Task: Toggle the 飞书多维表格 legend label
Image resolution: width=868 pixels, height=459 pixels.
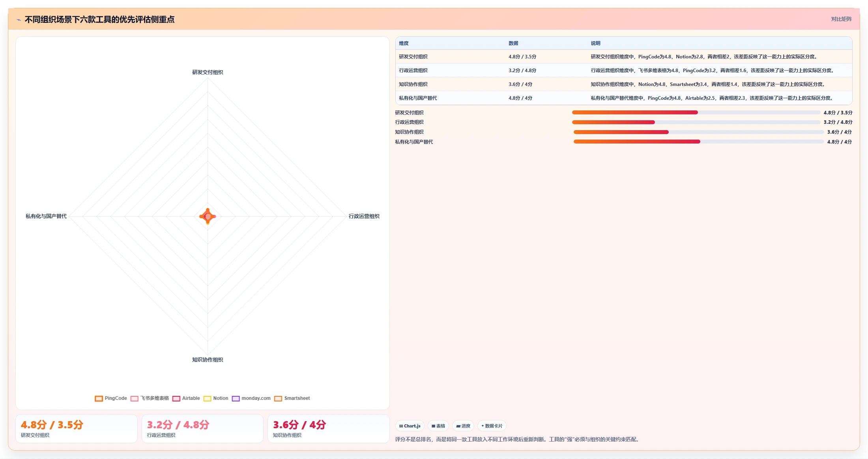Action: point(155,398)
